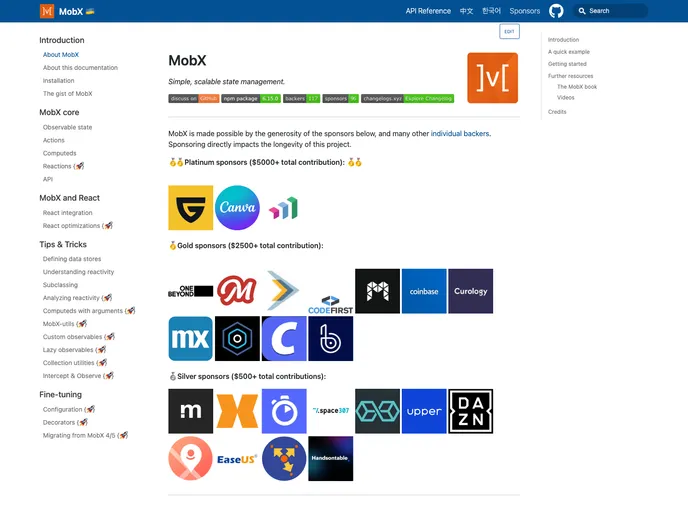Open Observable state page
Viewport: 688px width, 512px height.
[x=67, y=127]
